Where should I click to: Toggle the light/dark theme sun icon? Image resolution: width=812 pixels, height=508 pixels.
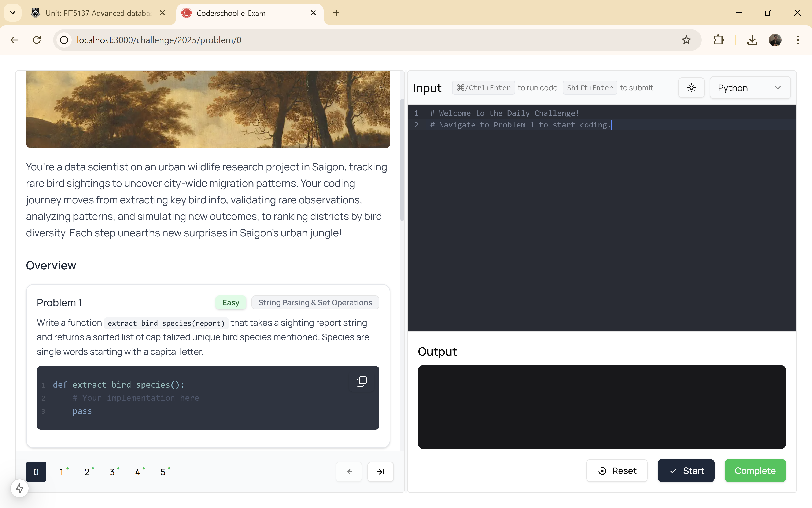pyautogui.click(x=691, y=88)
